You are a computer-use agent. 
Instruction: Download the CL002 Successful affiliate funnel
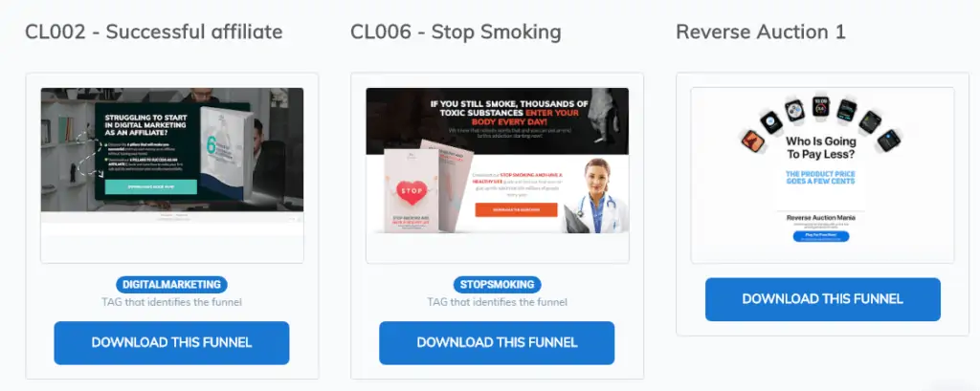pyautogui.click(x=171, y=343)
